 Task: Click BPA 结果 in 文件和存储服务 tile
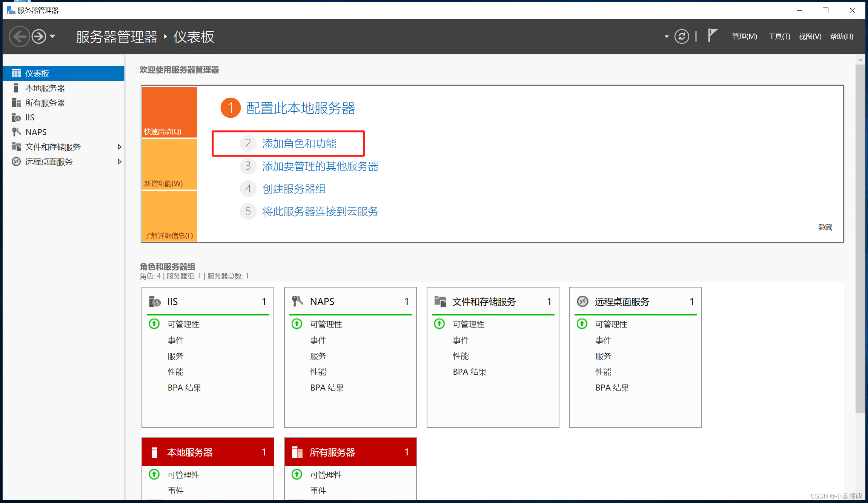[470, 372]
